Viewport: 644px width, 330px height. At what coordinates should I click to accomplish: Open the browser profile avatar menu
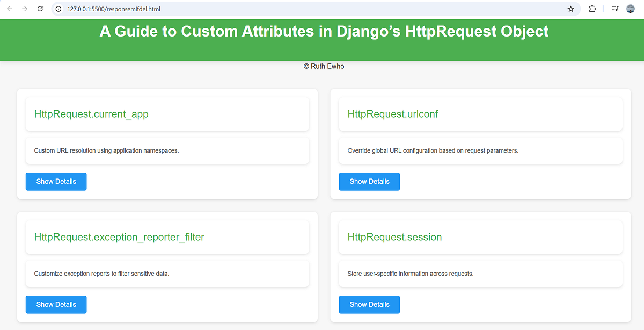click(630, 9)
